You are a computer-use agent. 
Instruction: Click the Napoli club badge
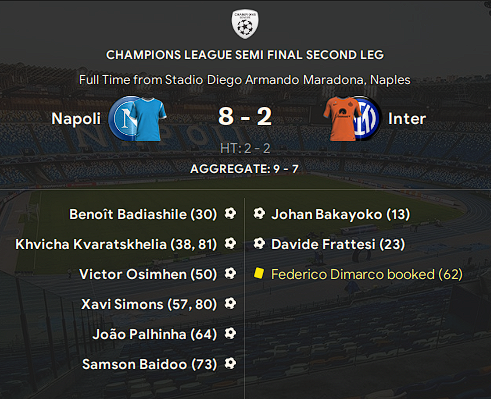click(x=121, y=118)
